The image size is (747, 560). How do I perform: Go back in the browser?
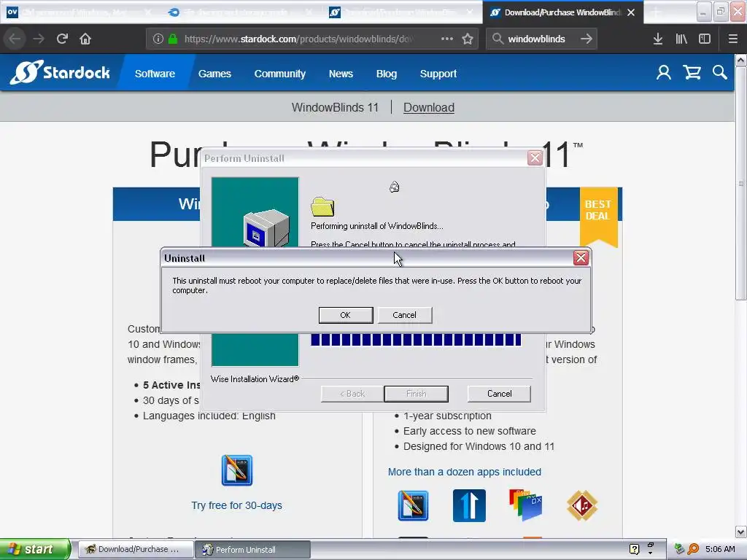point(15,39)
